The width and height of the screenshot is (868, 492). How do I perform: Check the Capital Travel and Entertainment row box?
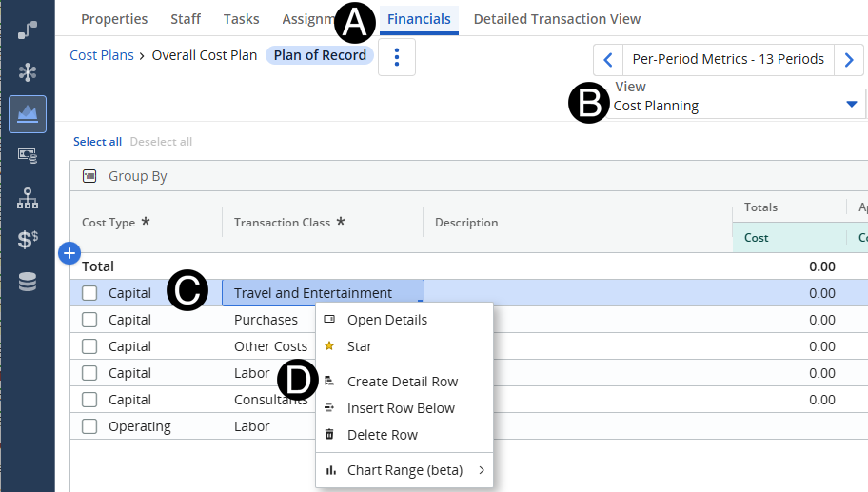[x=89, y=293]
